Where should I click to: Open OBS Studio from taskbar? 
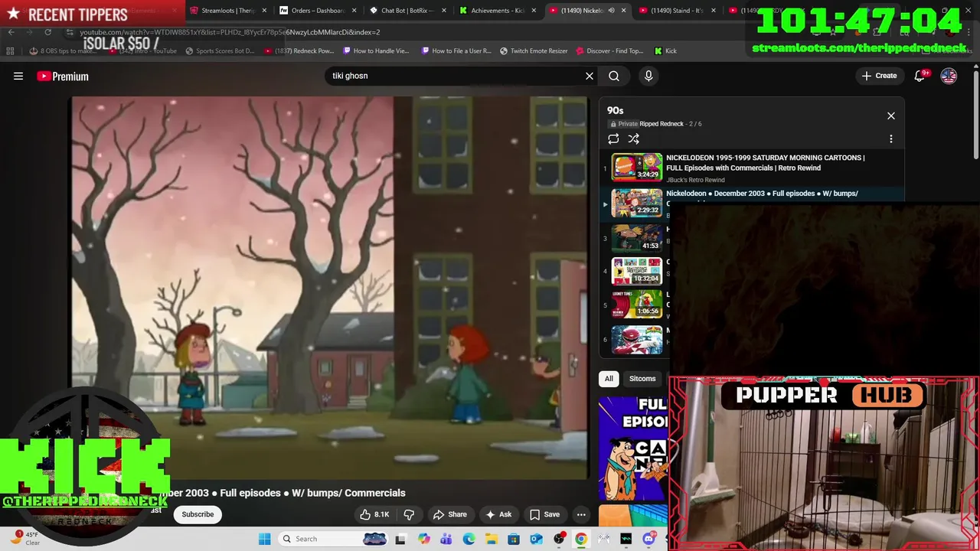point(559,539)
